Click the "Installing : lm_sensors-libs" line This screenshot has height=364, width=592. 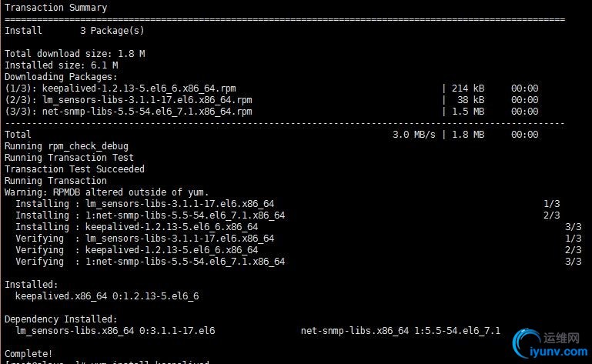145,204
